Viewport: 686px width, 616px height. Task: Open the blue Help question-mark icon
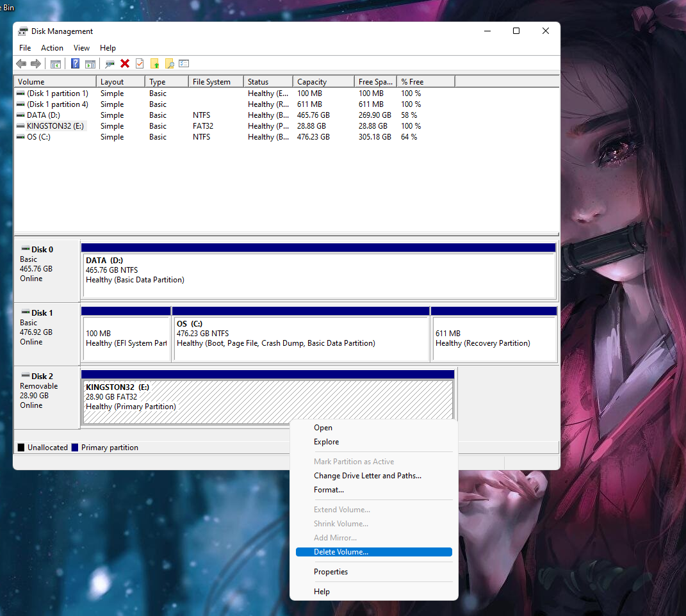click(75, 64)
